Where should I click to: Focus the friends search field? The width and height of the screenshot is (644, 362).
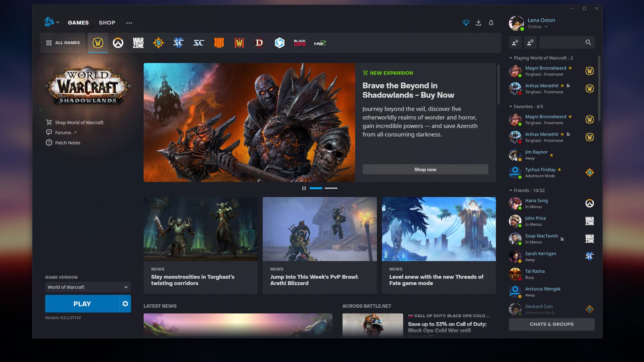(567, 42)
